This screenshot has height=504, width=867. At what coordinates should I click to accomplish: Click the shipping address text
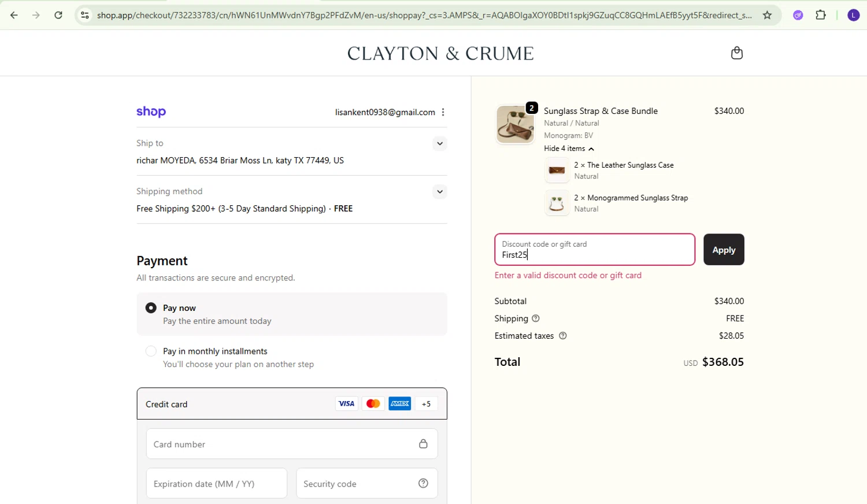coord(240,161)
